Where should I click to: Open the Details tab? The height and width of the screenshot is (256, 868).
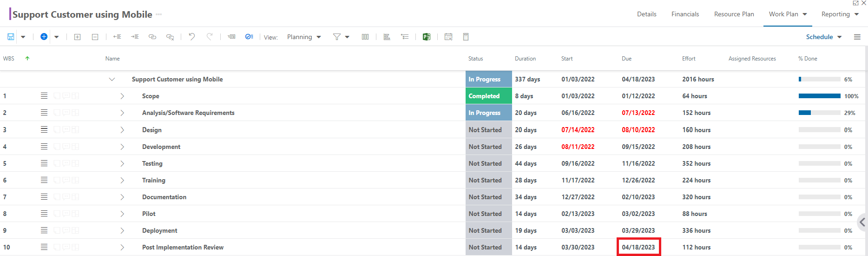(x=647, y=14)
